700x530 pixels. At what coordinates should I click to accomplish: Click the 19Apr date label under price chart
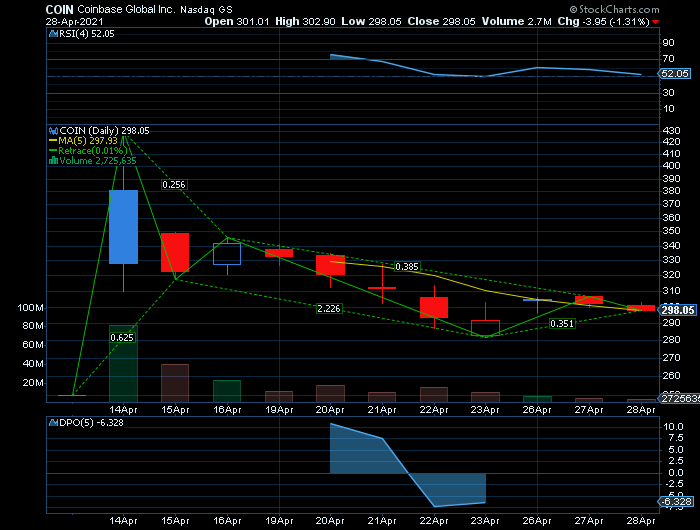coord(279,410)
